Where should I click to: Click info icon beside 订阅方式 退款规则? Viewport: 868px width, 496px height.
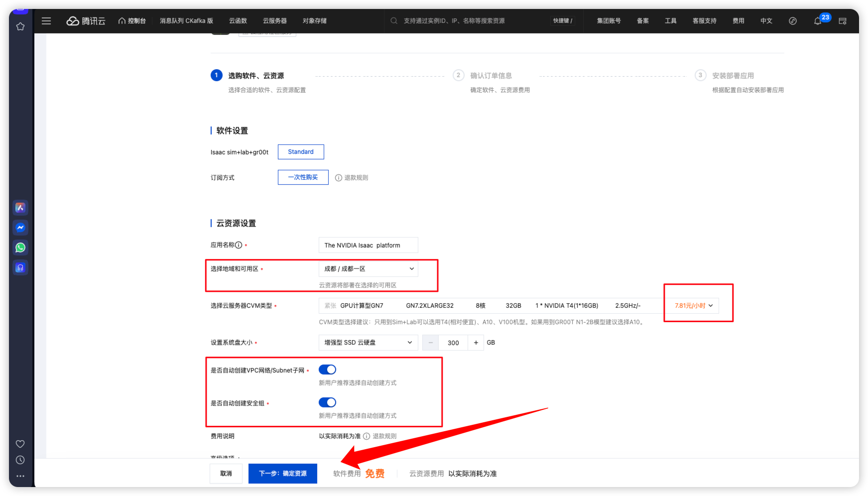coord(339,178)
